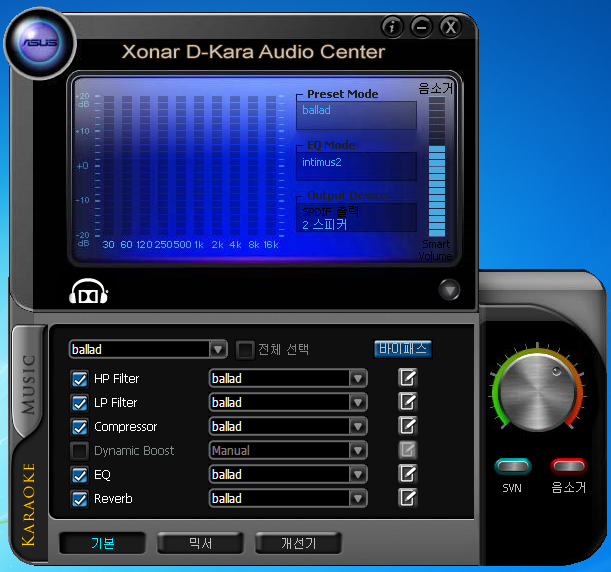Check the 전체 선택 checkbox

click(x=245, y=350)
